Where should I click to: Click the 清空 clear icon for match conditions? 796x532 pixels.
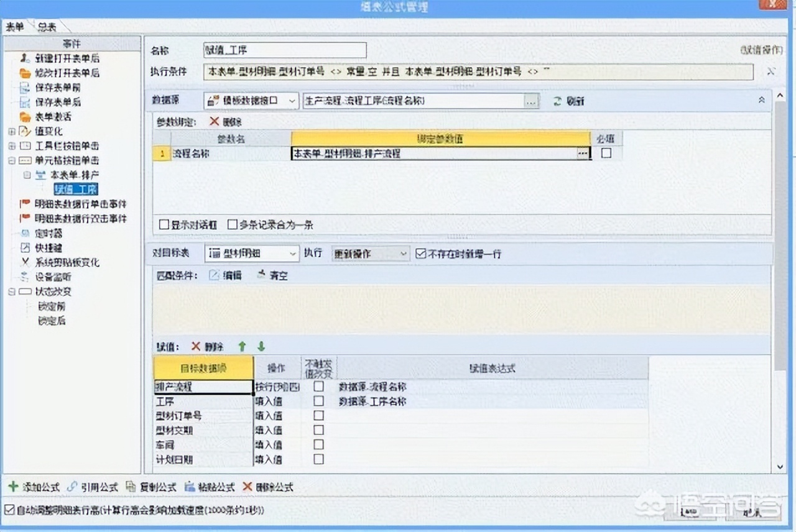click(x=261, y=275)
